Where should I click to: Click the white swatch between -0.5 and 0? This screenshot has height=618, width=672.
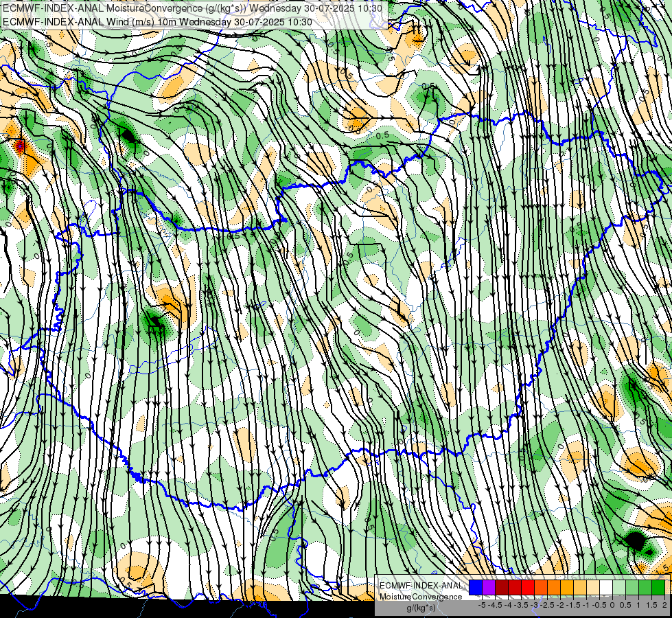tap(606, 588)
